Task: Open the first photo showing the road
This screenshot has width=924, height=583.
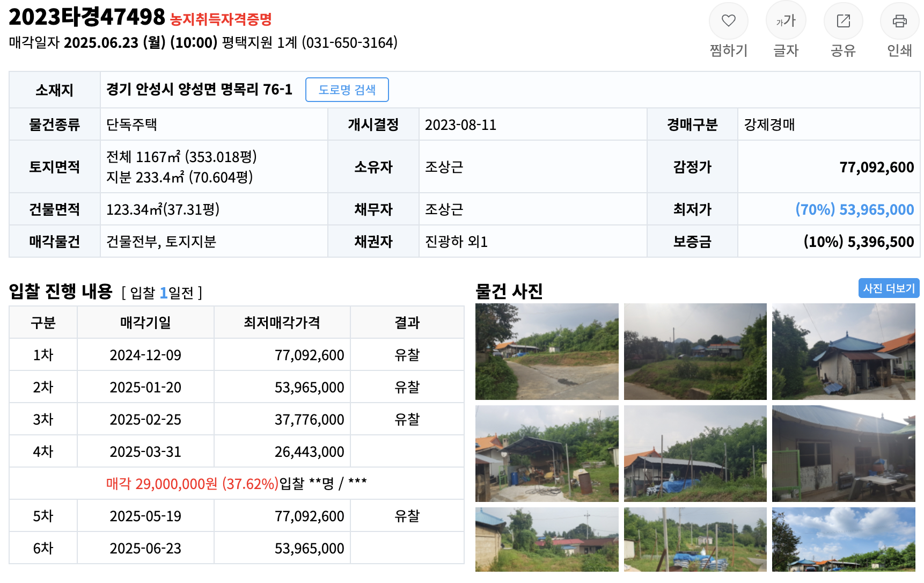Action: click(547, 352)
